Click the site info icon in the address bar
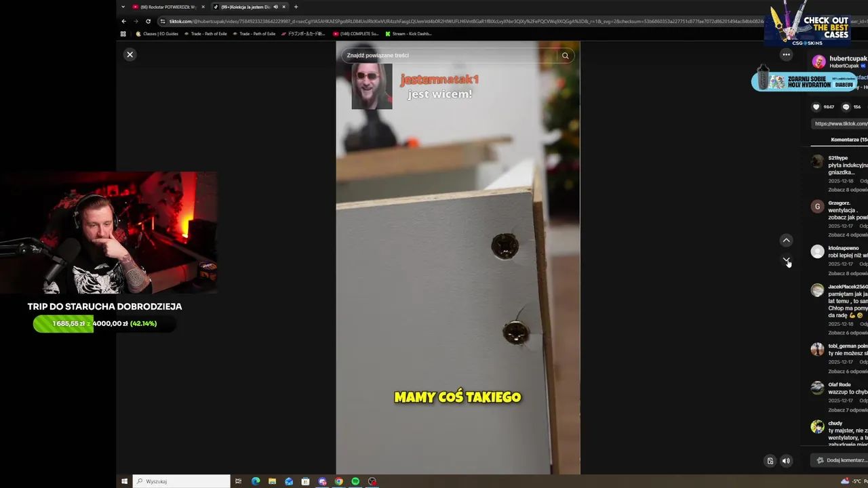The image size is (868, 488). coord(163,21)
